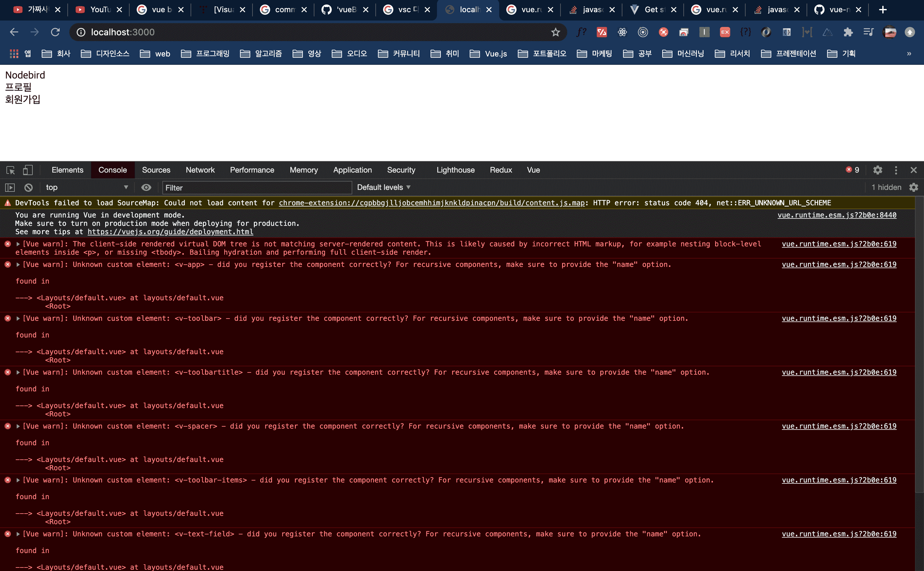Show the console sidebar
This screenshot has width=924, height=571.
coord(10,187)
